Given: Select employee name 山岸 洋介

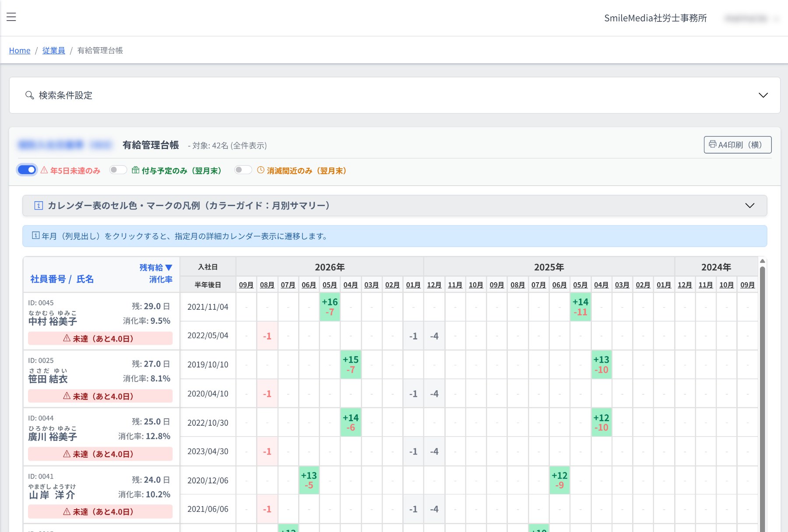Looking at the screenshot, I should [x=52, y=495].
